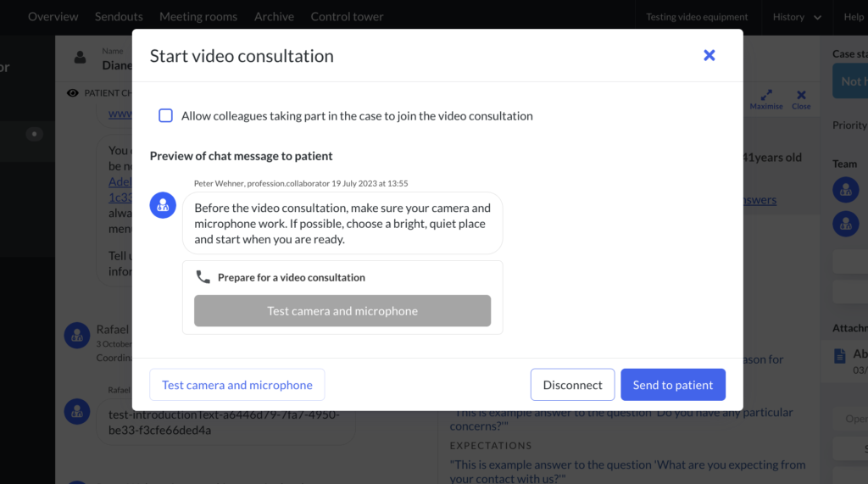Click the Send to patient button
The image size is (868, 484).
click(673, 385)
